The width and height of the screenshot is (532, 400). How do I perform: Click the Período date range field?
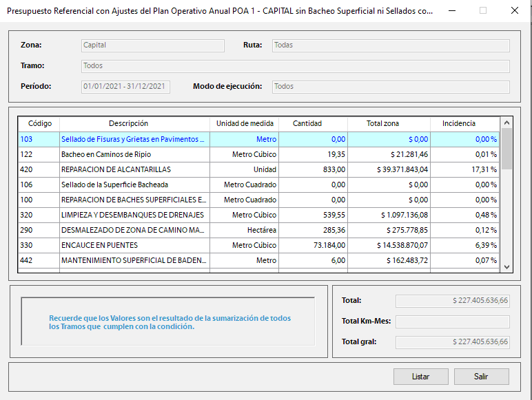125,87
